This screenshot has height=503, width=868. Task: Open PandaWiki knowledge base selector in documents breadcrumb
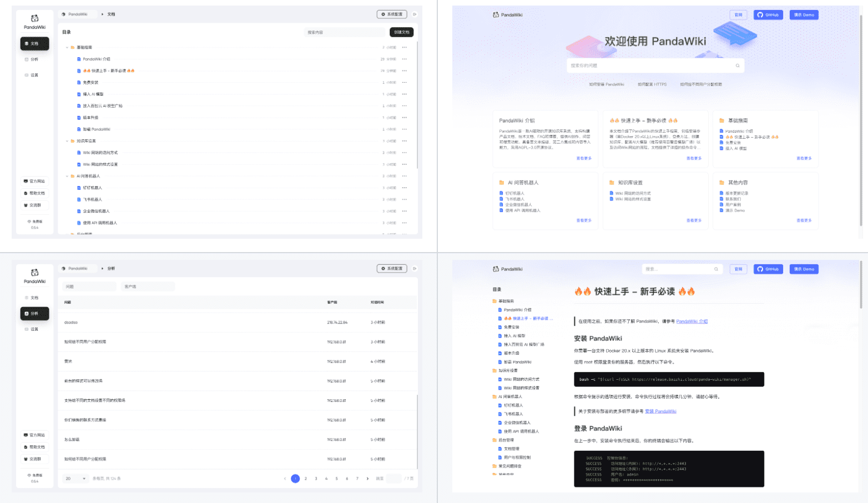(x=78, y=14)
